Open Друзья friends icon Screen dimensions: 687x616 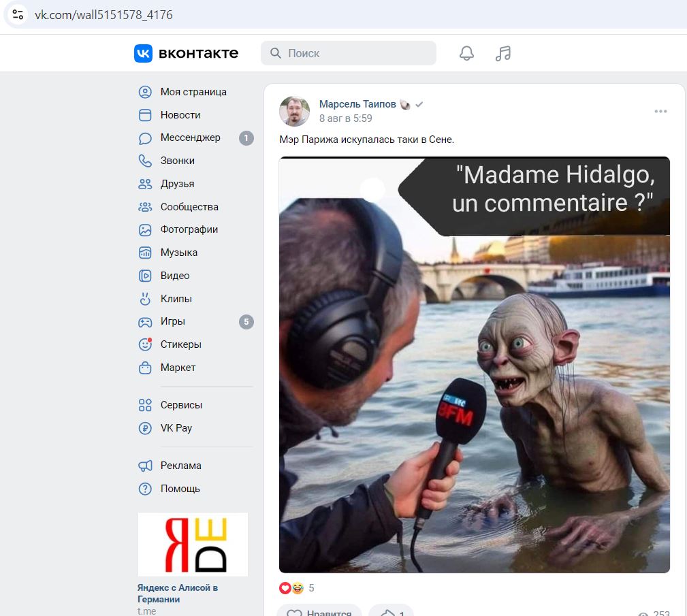(x=145, y=184)
